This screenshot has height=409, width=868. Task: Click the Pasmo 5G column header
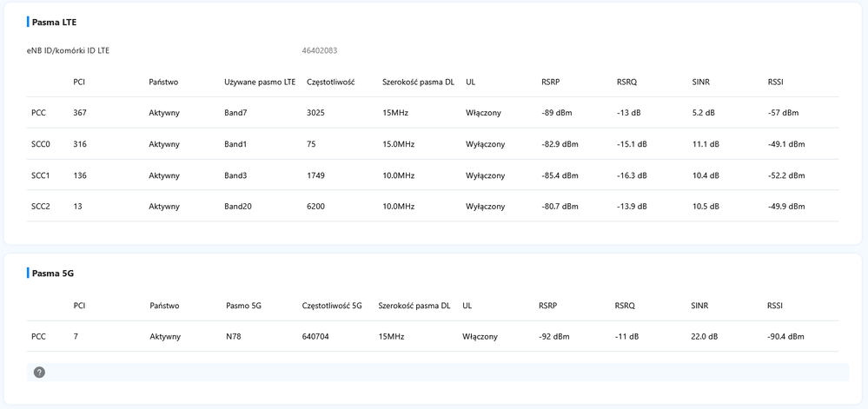pyautogui.click(x=243, y=306)
